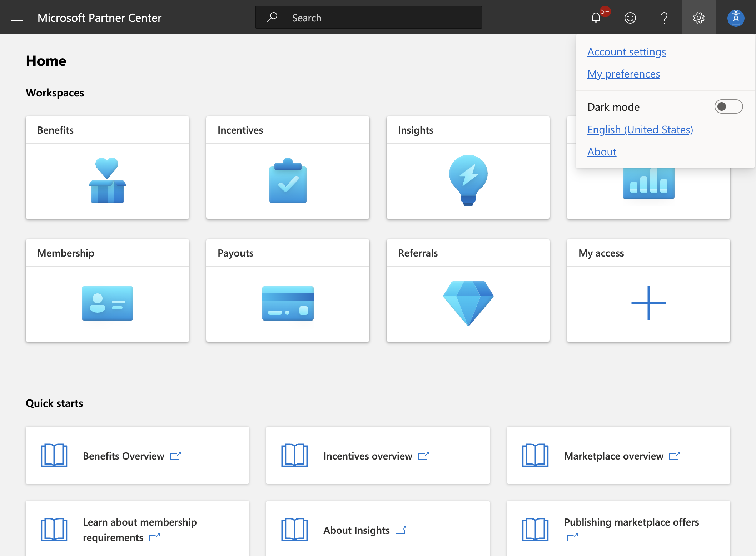Open the hamburger navigation menu
The height and width of the screenshot is (556, 756).
(x=17, y=18)
